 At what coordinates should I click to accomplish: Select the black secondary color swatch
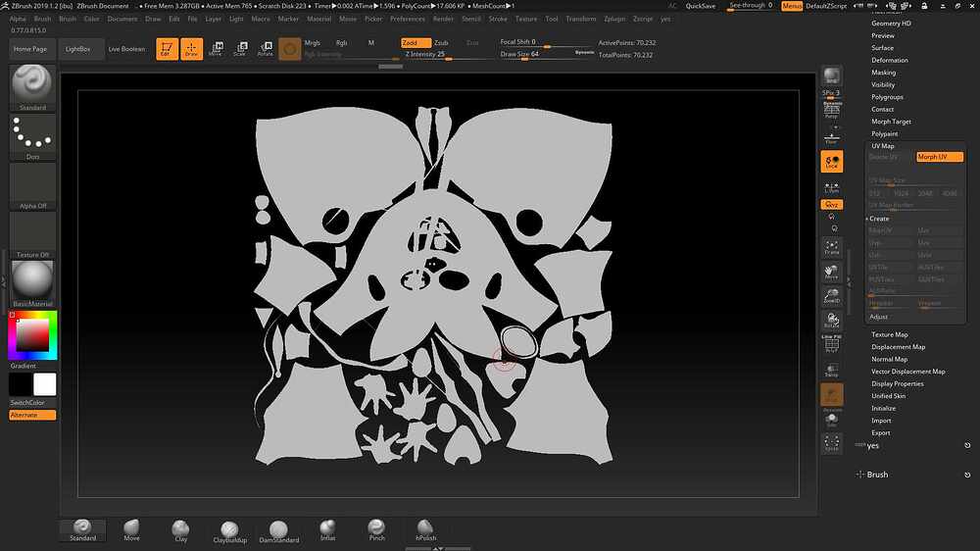click(21, 384)
